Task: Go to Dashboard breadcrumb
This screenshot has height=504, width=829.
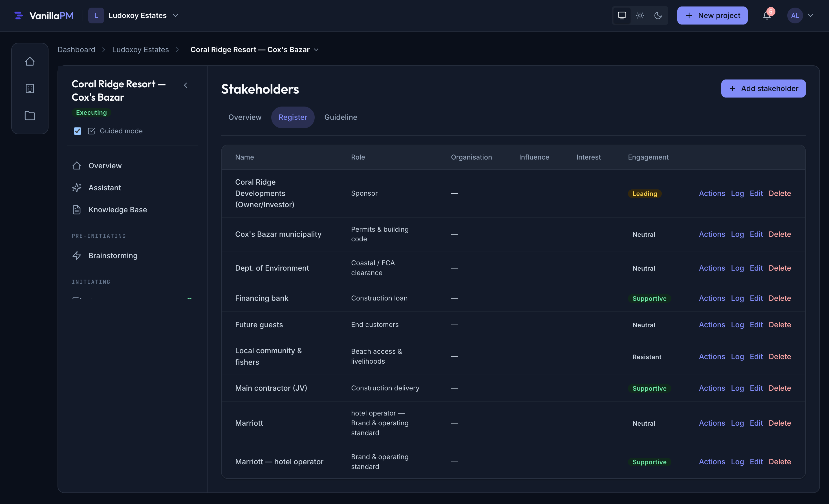Action: point(76,50)
